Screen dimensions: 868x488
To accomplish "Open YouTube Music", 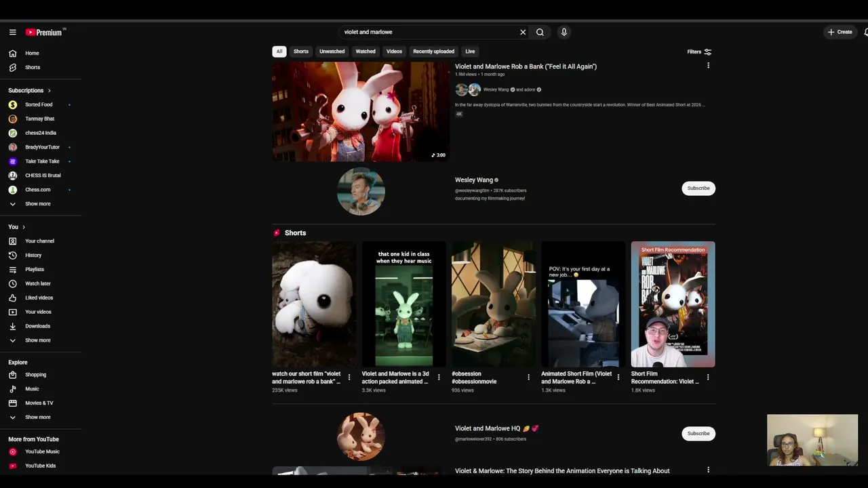I will [41, 451].
